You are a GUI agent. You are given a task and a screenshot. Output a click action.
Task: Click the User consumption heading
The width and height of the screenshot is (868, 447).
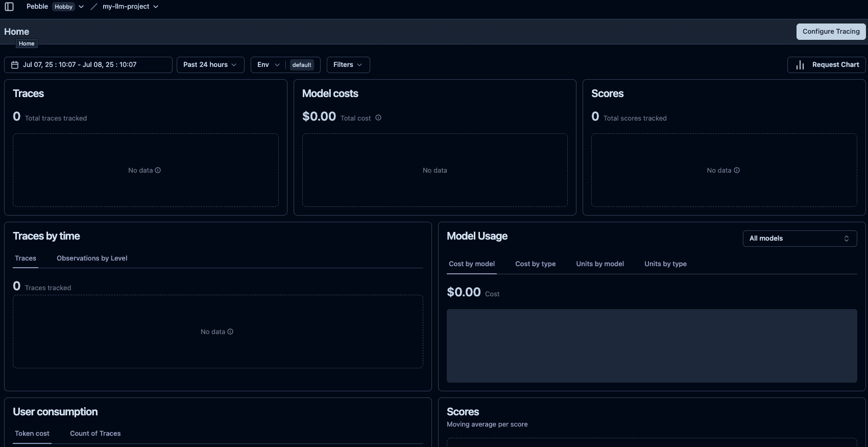(55, 412)
